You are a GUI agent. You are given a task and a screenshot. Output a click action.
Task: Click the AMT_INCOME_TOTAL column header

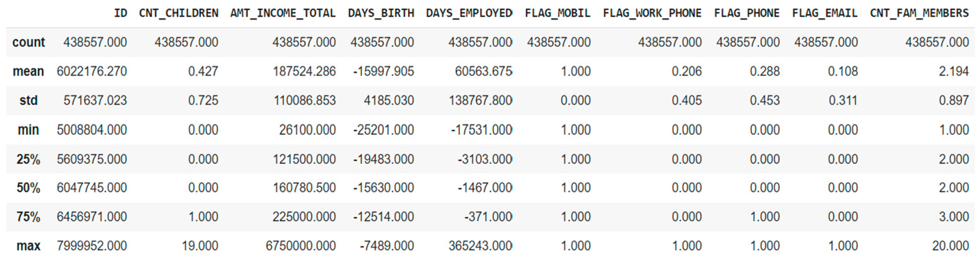tap(283, 13)
